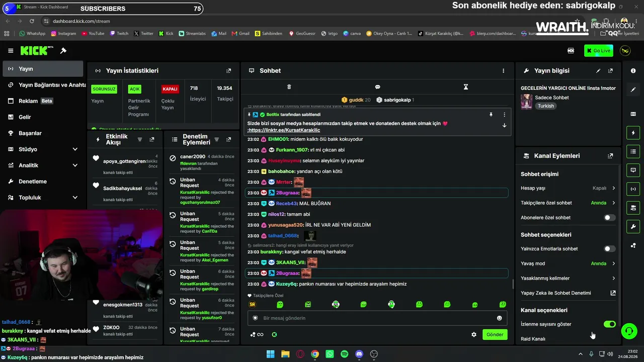Viewport: 644px width, 362px height.
Task: Click the MOD icon beside Go Live
Action: 571,51
